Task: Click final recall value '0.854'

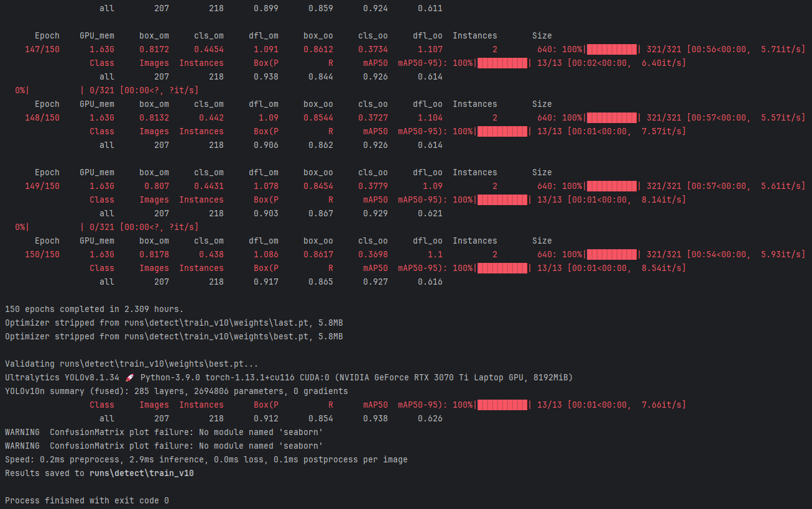Action: coord(321,418)
